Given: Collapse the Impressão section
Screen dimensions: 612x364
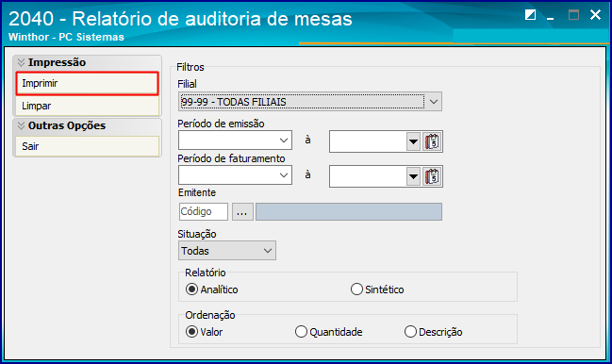Looking at the screenshot, I should point(21,62).
